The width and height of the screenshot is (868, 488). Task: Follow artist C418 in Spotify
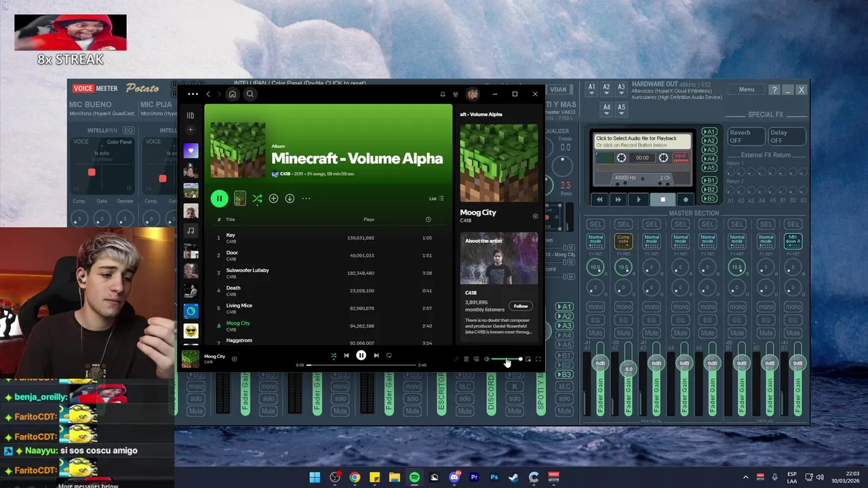click(520, 306)
